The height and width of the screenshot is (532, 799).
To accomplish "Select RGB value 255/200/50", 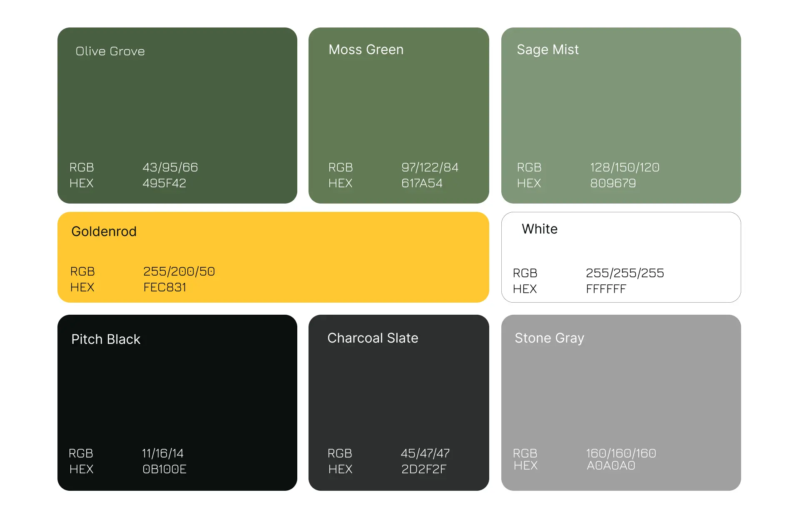I will coord(179,271).
